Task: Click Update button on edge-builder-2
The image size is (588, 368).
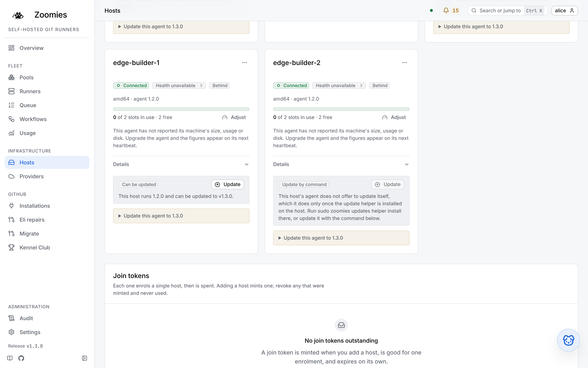Action: [388, 184]
